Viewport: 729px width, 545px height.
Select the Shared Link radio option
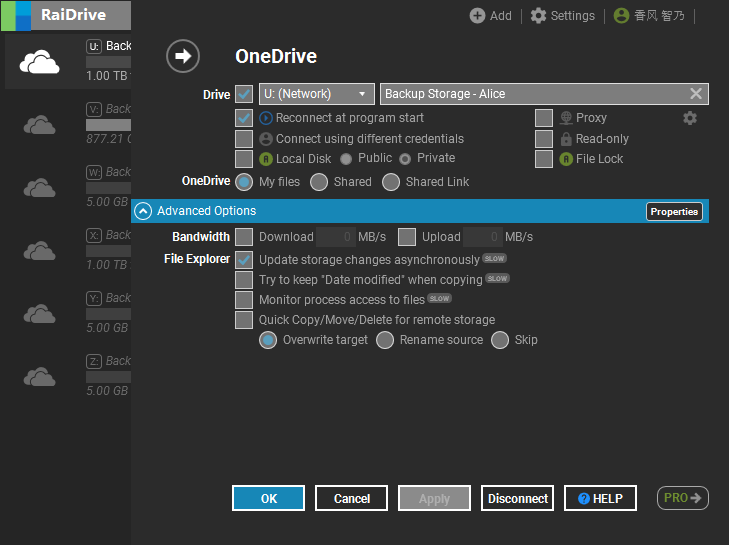click(391, 182)
